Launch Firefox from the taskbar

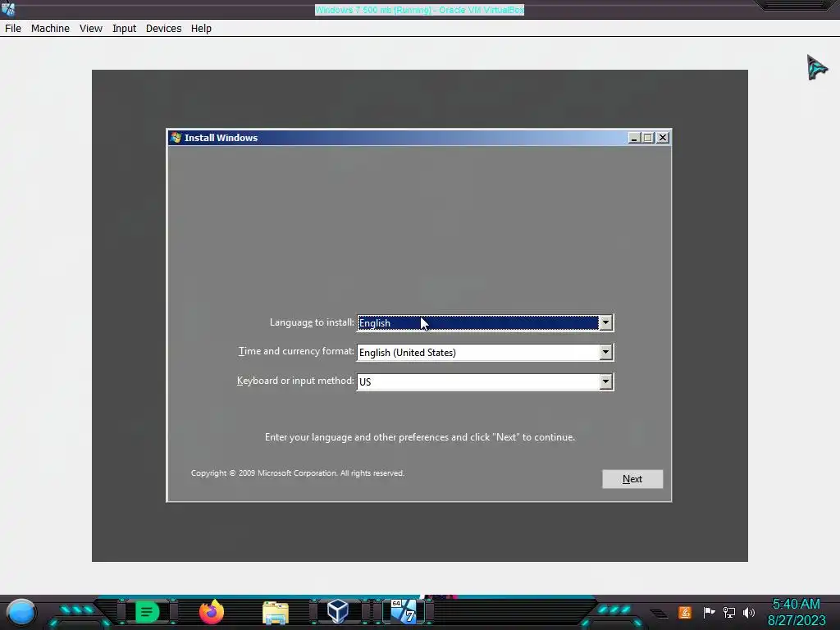pyautogui.click(x=212, y=612)
